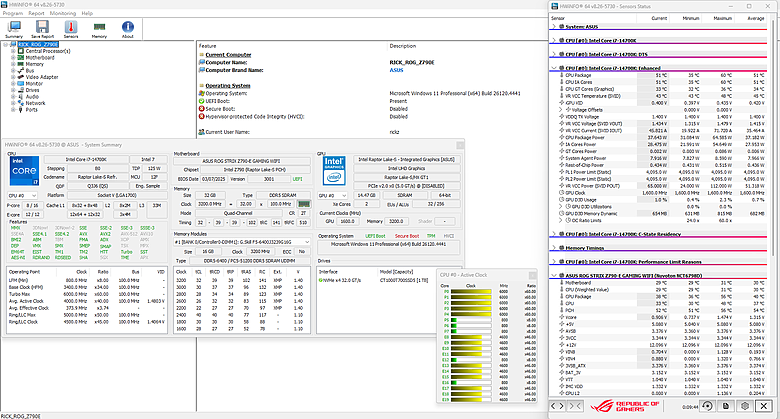Viewport: 780px width, 419px height.
Task: Select the CPU Package Power sensor row
Action: 659,137
